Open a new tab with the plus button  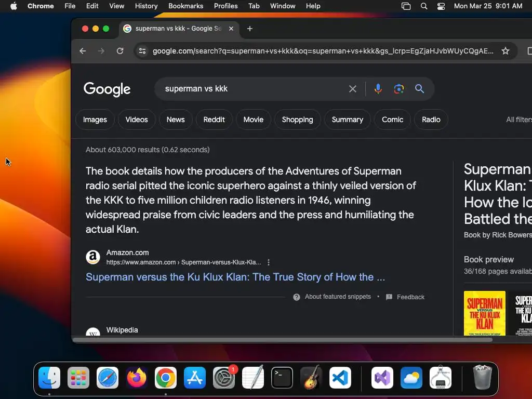coord(250,29)
